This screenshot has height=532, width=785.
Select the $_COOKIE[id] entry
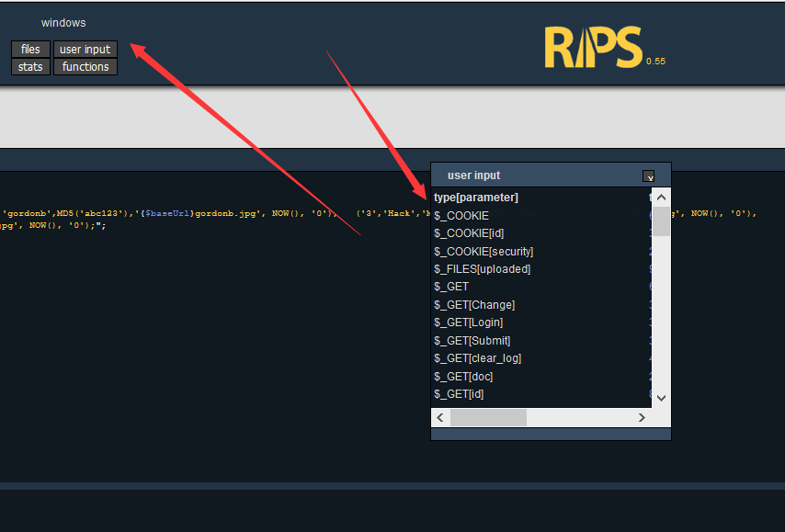[x=469, y=233]
